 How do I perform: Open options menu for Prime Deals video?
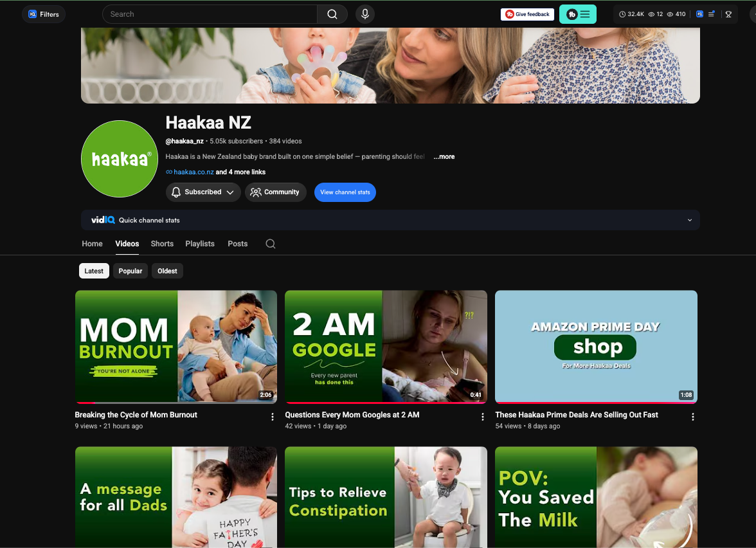(693, 417)
